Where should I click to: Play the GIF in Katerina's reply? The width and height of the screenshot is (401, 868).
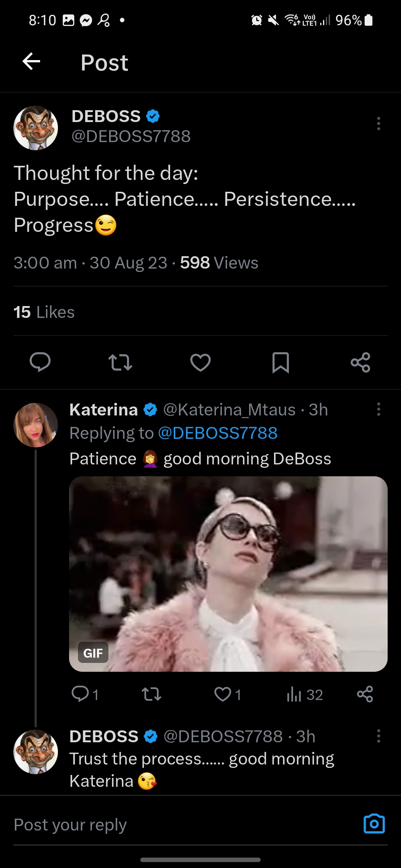pyautogui.click(x=228, y=574)
